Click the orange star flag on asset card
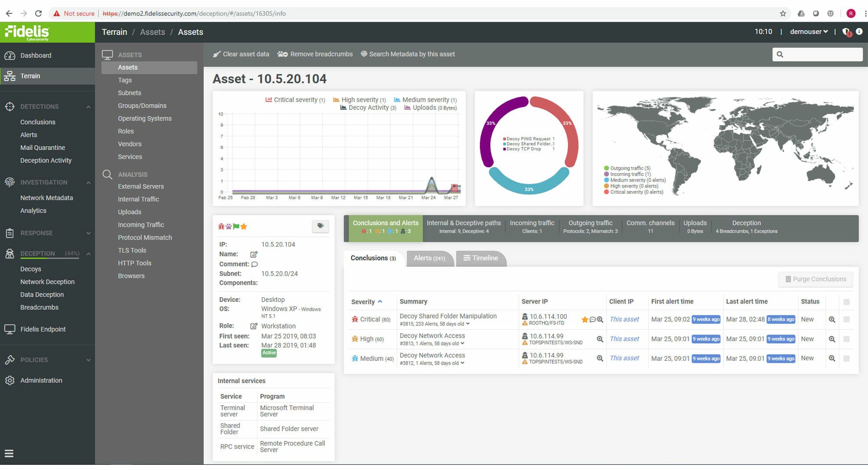The height and width of the screenshot is (470, 868). 244,227
